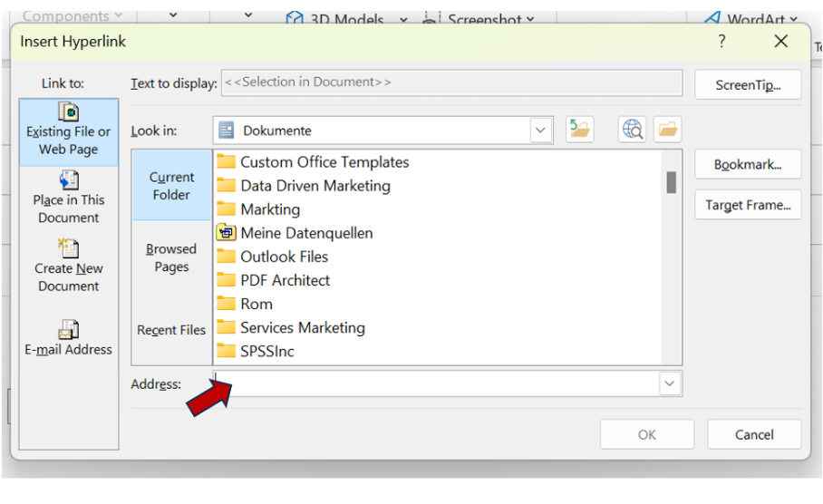Choose Create New Document link type
Image resolution: width=823 pixels, height=504 pixels.
tap(69, 267)
